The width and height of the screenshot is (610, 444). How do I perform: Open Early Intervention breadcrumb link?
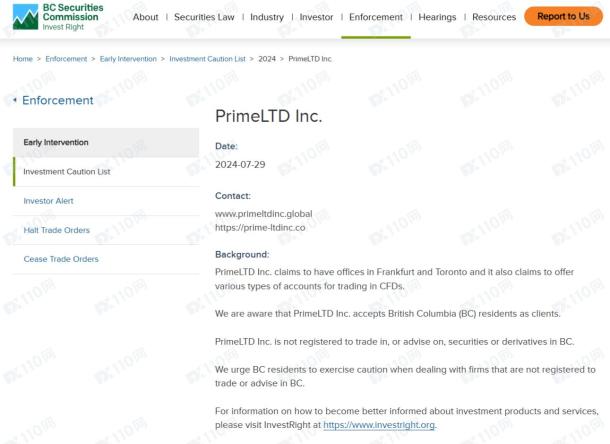point(128,59)
